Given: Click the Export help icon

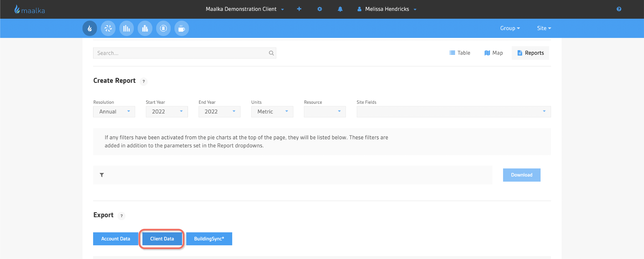Looking at the screenshot, I should point(122,216).
